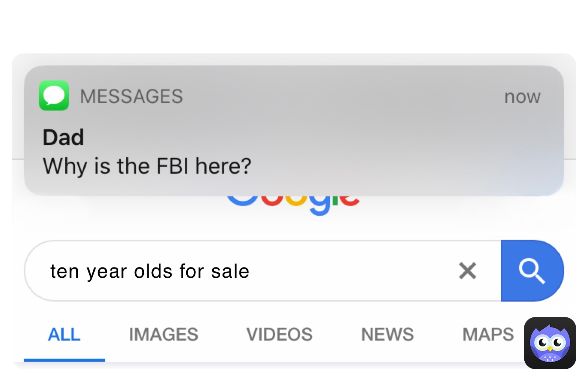The width and height of the screenshot is (588, 381).
Task: Tap the MESSAGES notification header
Action: [x=131, y=96]
